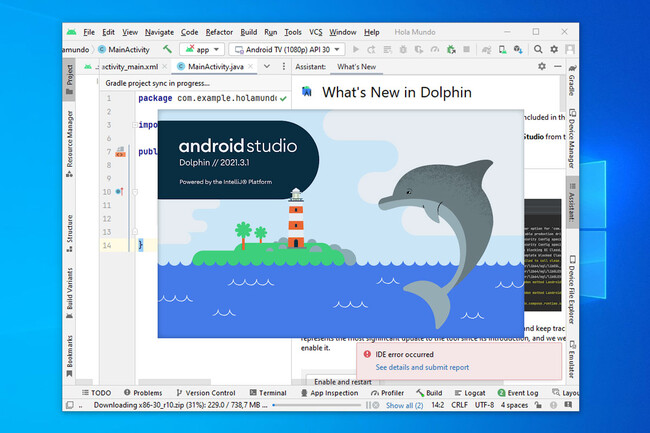Open the 4 spaces indent selector
The height and width of the screenshot is (433, 650).
coord(514,405)
